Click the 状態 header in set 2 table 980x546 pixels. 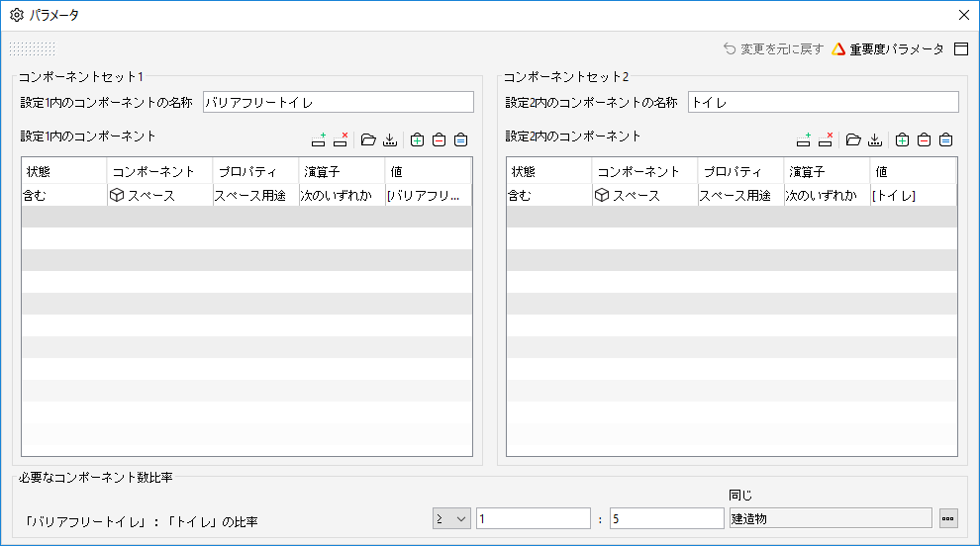pos(548,171)
